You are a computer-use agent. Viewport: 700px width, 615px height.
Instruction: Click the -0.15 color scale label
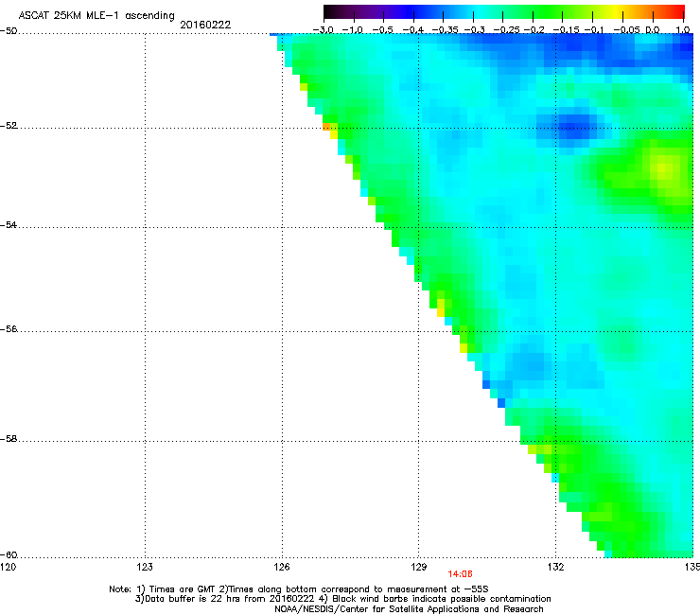click(566, 30)
